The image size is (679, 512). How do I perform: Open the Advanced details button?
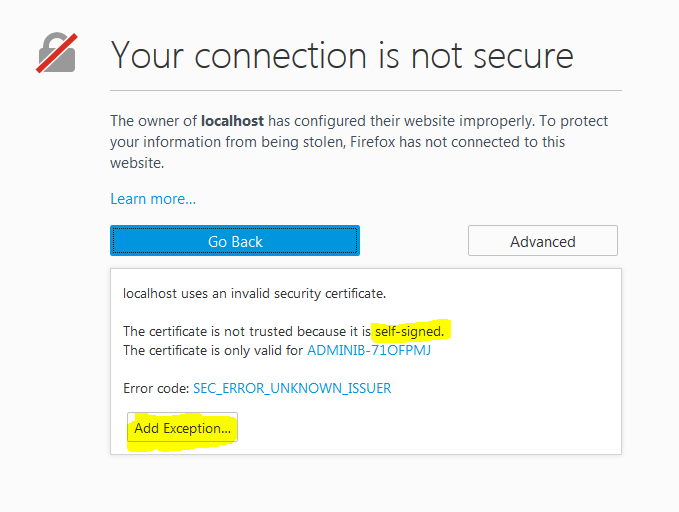543,241
